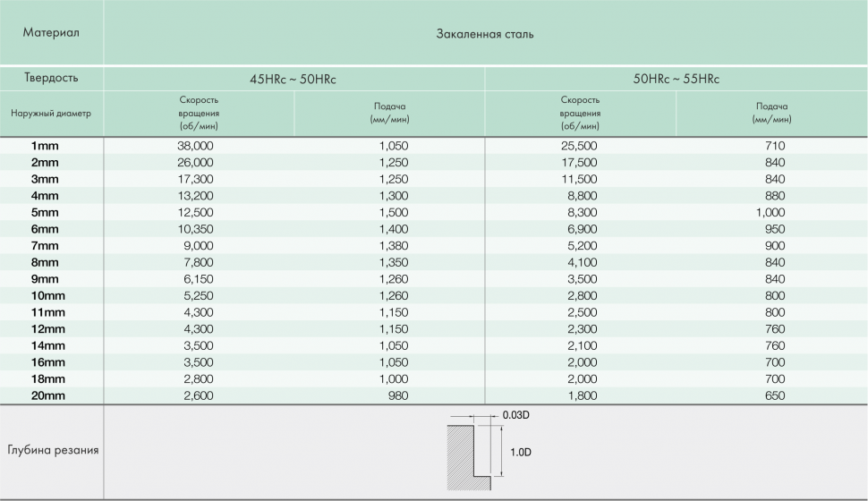Image resolution: width=868 pixels, height=501 pixels.
Task: Click the 38,000 rotation speed value
Action: (x=196, y=146)
